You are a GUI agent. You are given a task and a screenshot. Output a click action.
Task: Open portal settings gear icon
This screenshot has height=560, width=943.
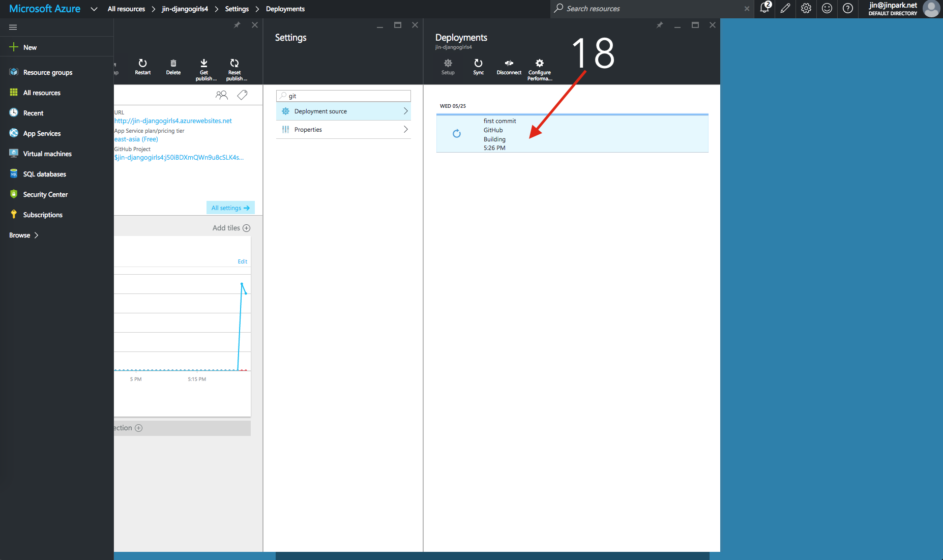[x=806, y=8]
